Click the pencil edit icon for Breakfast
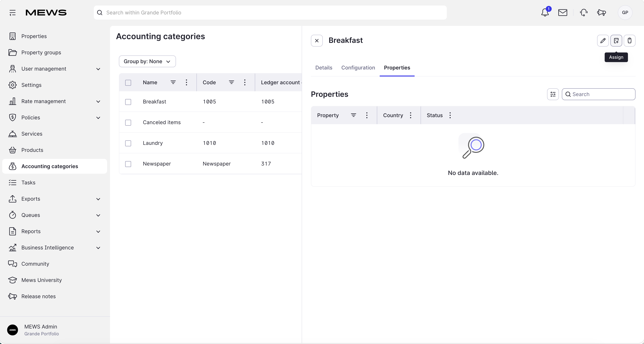Screen dimensions: 644x344 coord(603,40)
